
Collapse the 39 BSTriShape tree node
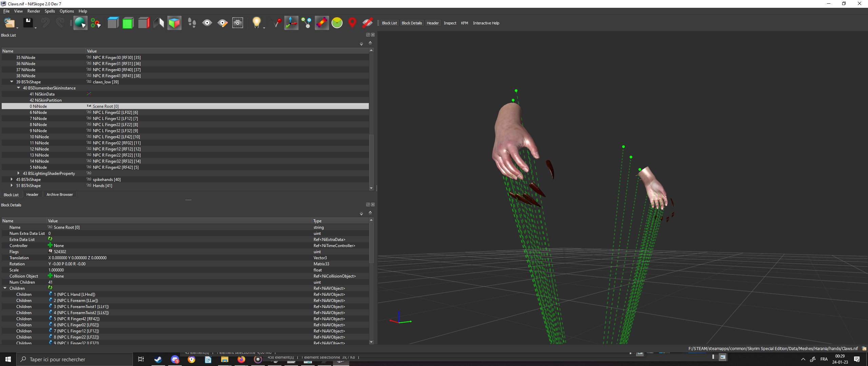tap(12, 82)
